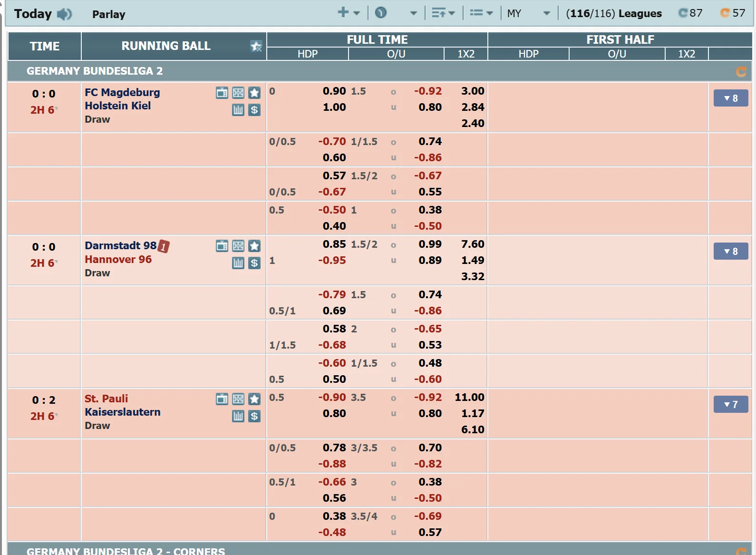
Task: Open the MY odds type dropdown
Action: click(529, 13)
